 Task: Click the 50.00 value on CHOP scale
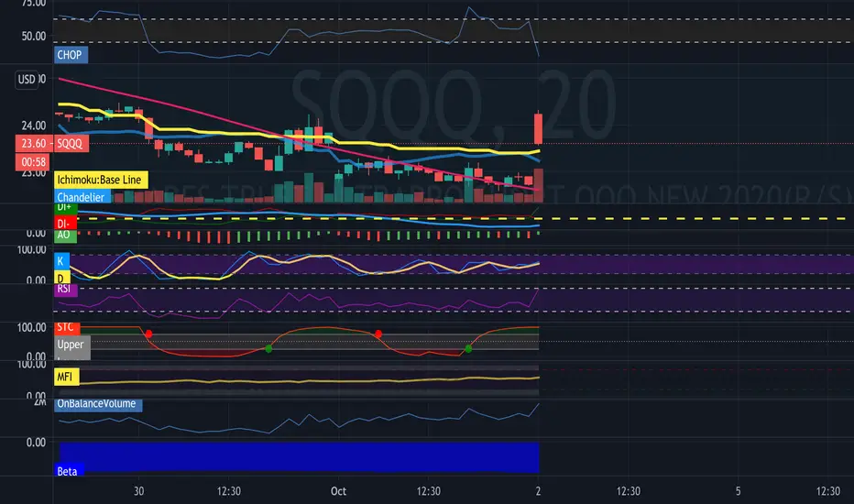coord(34,37)
